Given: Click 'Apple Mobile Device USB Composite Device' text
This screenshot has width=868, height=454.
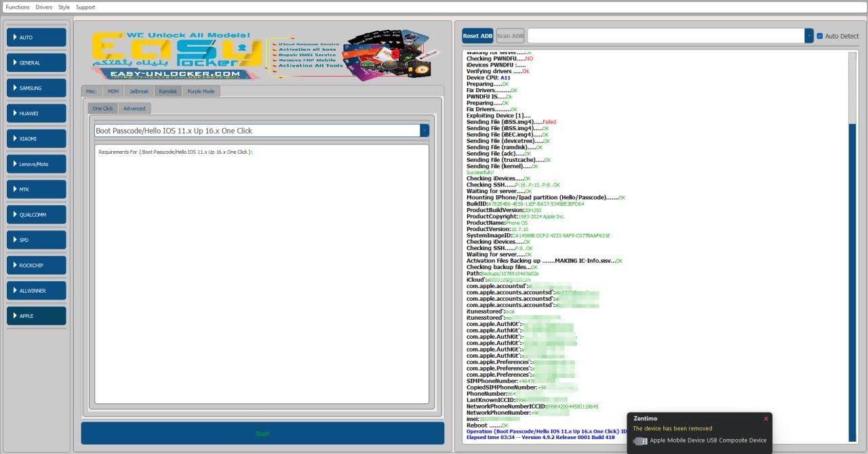Looking at the screenshot, I should click(708, 440).
